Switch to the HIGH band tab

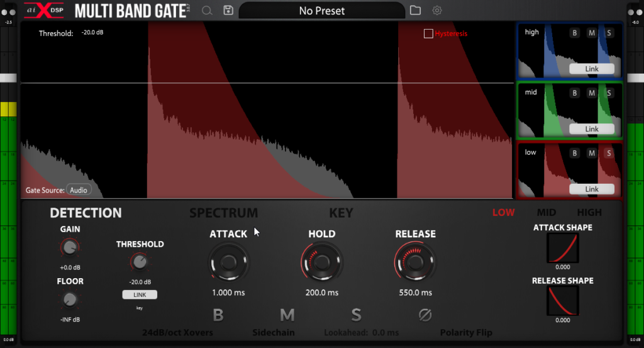(x=589, y=213)
